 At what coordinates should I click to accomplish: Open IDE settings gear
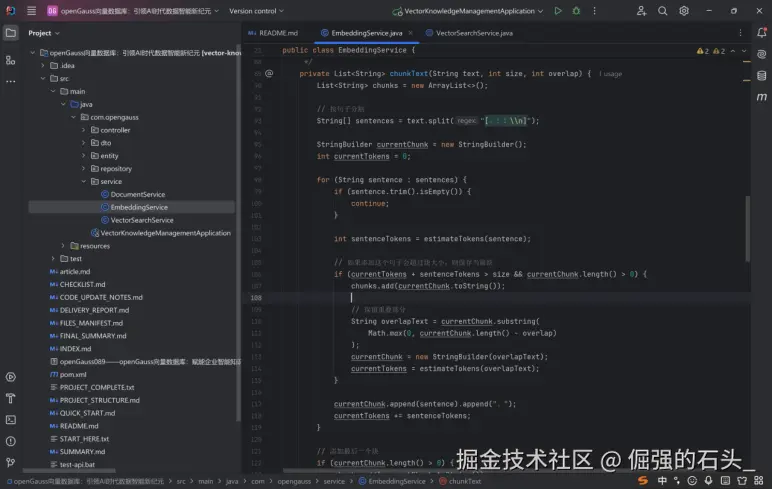tap(684, 10)
